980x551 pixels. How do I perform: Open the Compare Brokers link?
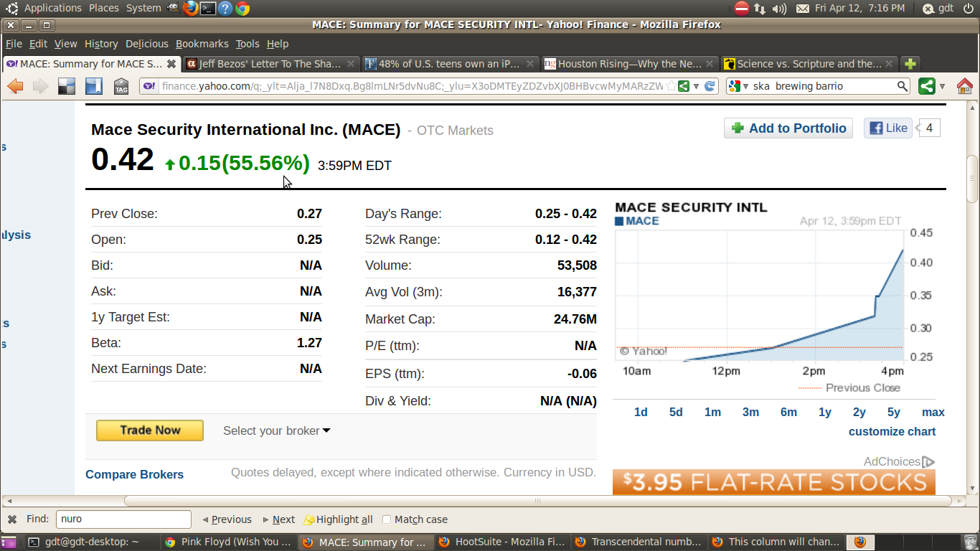(134, 474)
